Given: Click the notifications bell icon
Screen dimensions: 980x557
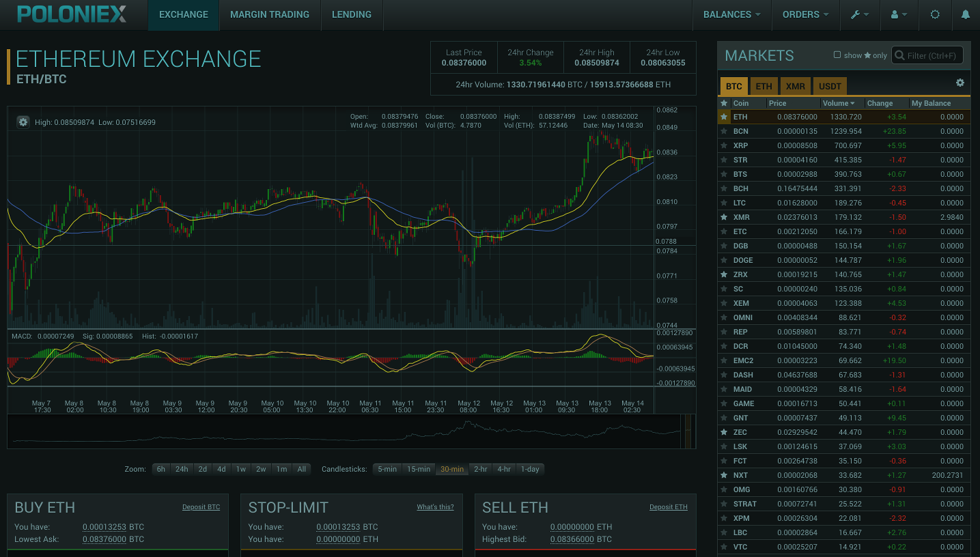Looking at the screenshot, I should click(x=965, y=14).
